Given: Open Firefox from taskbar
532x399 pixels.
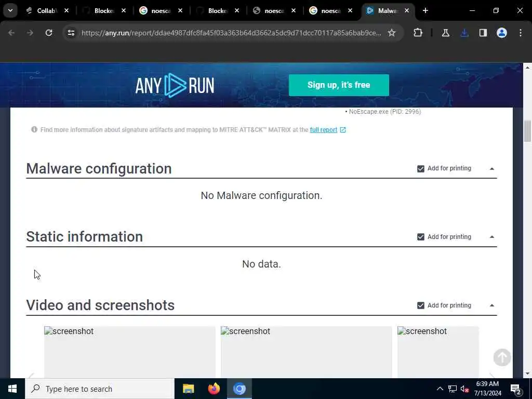Looking at the screenshot, I should pos(214,389).
